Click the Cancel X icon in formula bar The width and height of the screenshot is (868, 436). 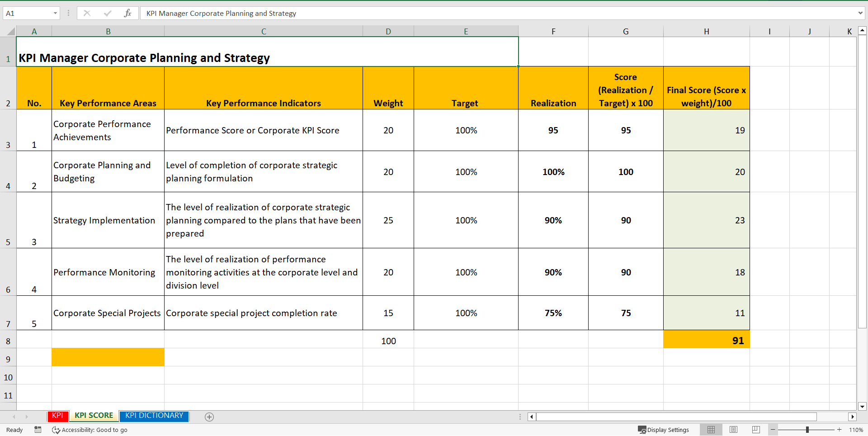pyautogui.click(x=87, y=13)
